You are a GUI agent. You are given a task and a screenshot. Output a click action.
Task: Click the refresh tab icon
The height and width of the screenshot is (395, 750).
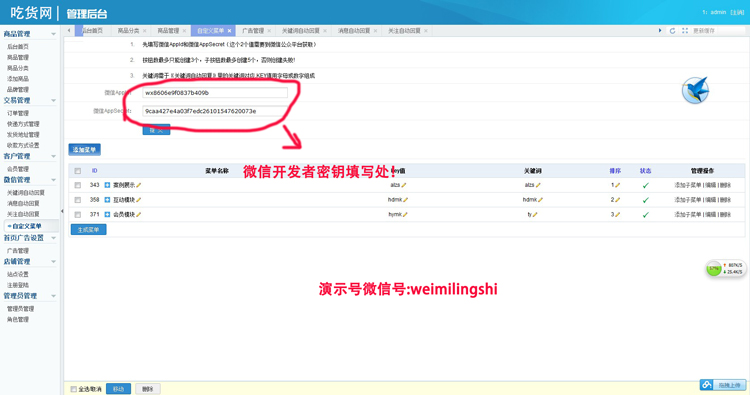[x=673, y=31]
